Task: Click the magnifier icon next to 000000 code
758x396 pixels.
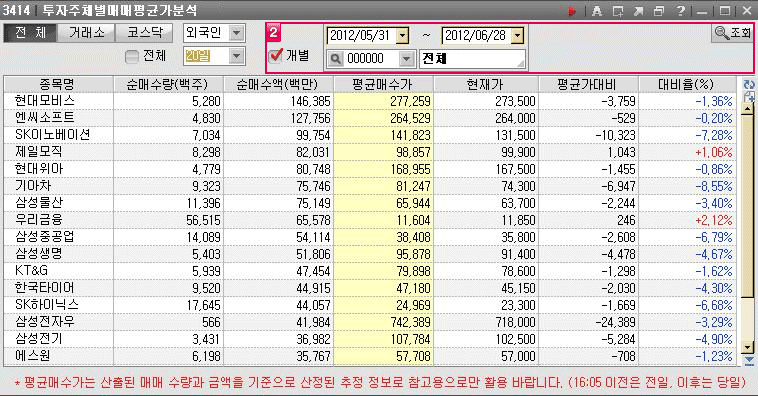Action: (x=335, y=59)
